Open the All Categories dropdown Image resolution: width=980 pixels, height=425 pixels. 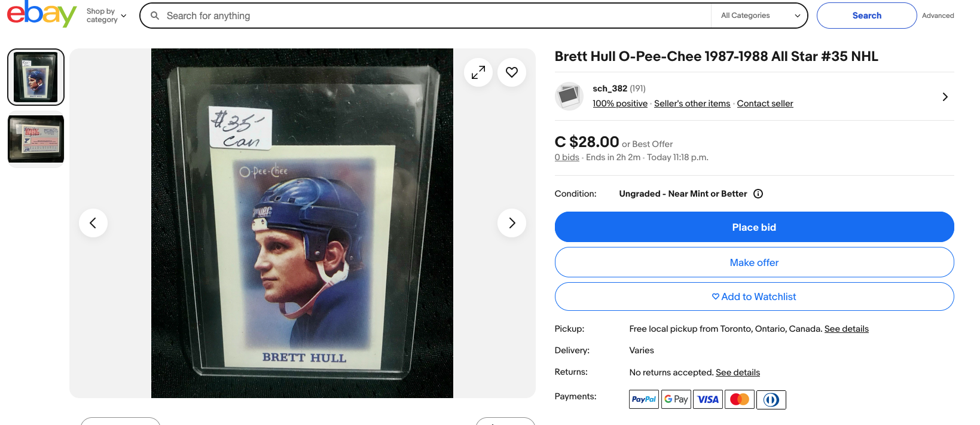760,16
